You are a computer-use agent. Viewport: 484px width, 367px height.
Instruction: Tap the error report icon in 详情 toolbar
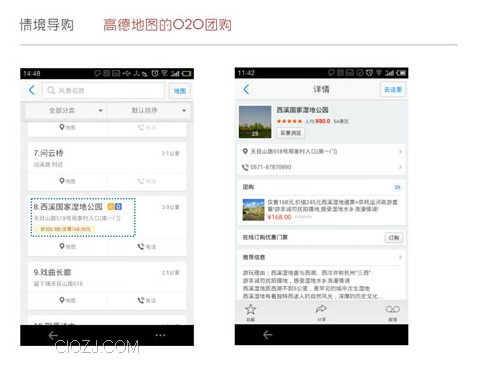(393, 309)
